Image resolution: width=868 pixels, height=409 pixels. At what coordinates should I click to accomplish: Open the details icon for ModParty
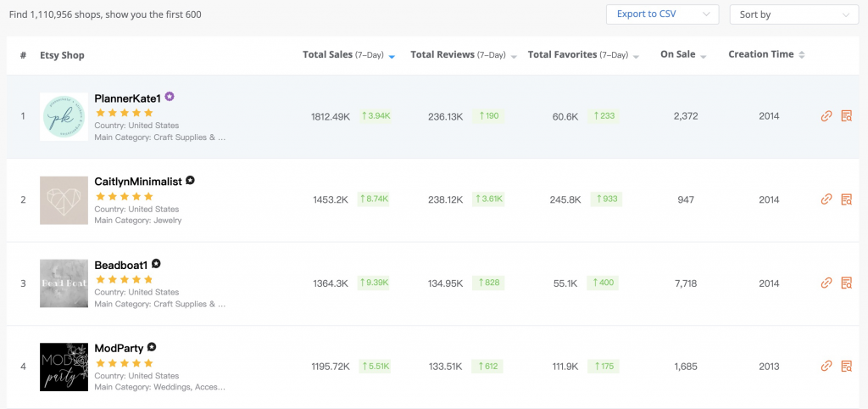pos(845,367)
